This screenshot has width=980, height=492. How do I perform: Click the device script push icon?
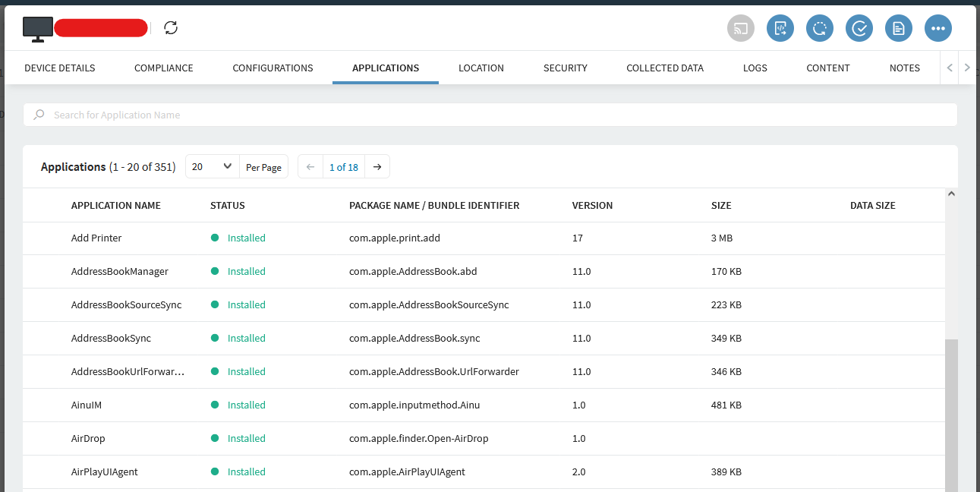click(780, 28)
